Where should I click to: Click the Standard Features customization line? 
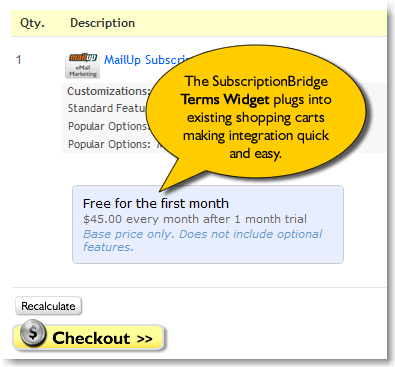click(x=107, y=108)
